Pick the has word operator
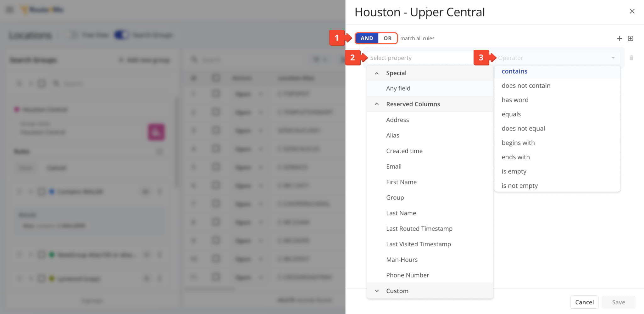Image resolution: width=644 pixels, height=314 pixels. coord(557,100)
